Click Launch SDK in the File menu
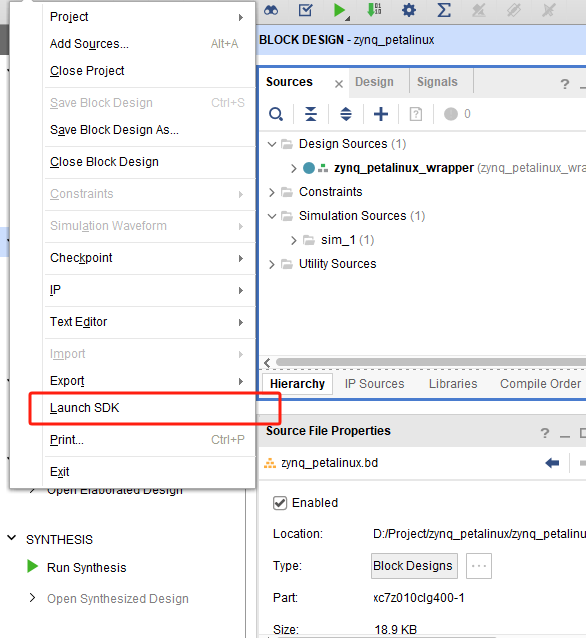The height and width of the screenshot is (638, 586). pos(149,408)
